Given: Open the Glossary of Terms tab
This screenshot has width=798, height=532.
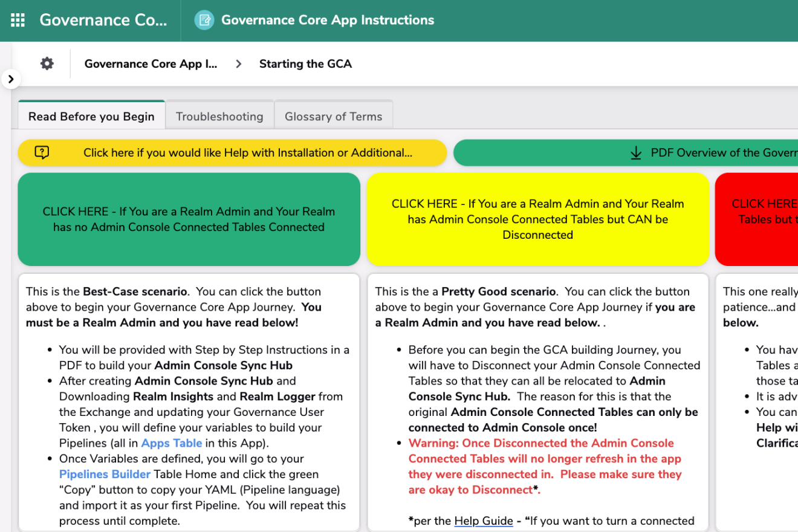Looking at the screenshot, I should (x=333, y=117).
